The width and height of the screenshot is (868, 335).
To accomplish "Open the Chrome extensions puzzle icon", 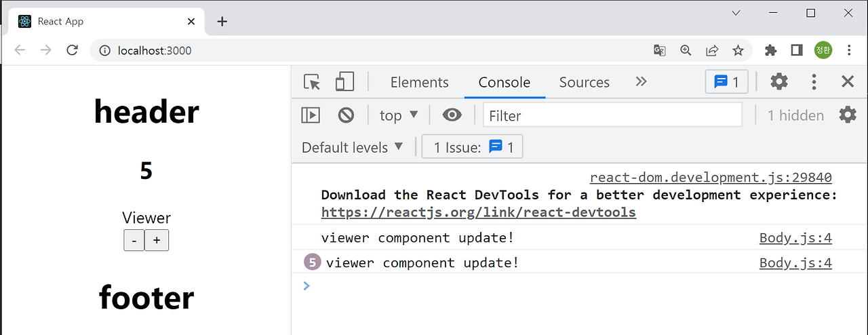I will 770,50.
